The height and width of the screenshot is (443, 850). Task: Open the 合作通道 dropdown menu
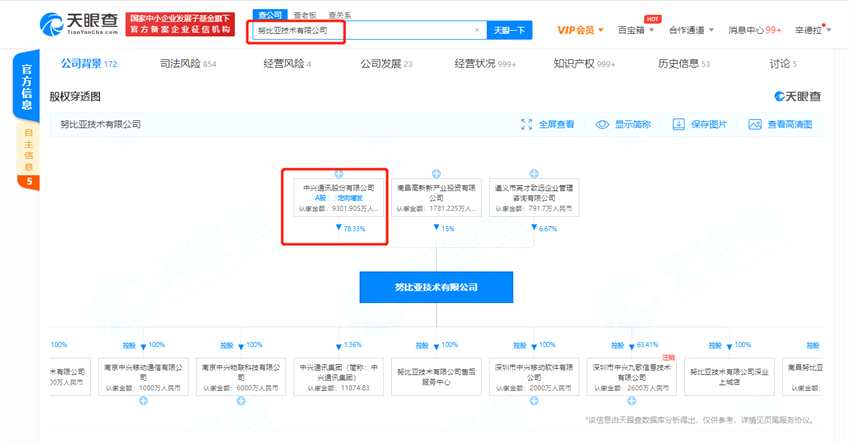click(691, 30)
